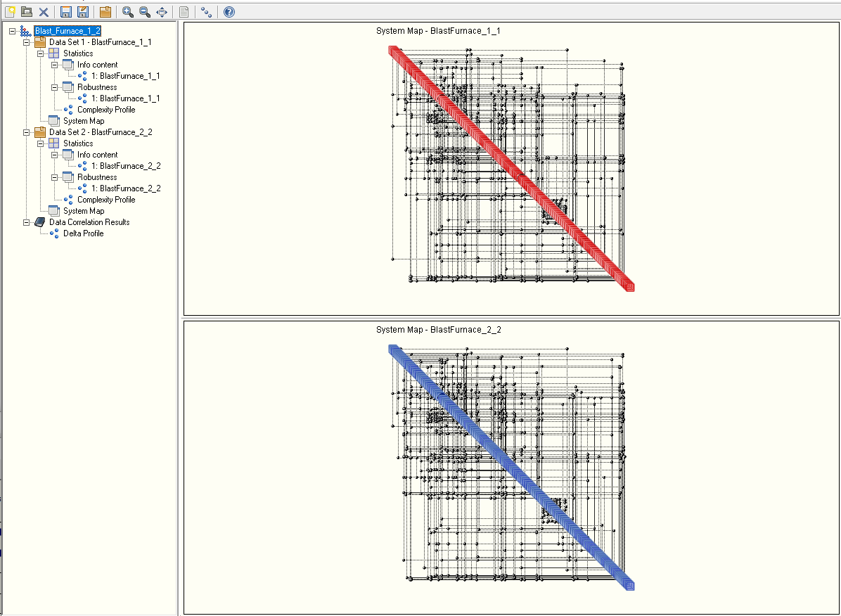This screenshot has width=841, height=616.
Task: Open Help via the question mark icon
Action: (x=229, y=11)
